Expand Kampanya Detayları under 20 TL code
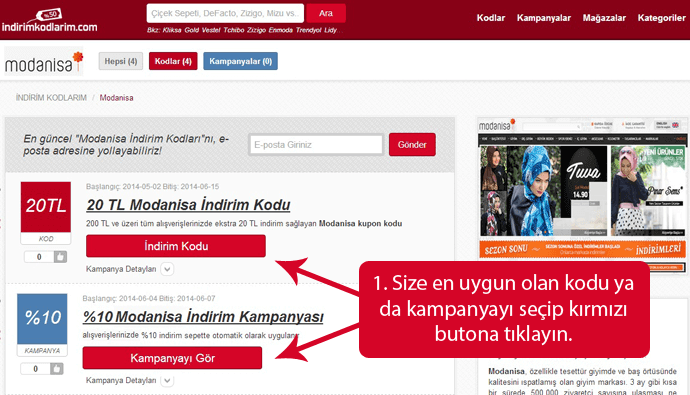 [x=167, y=269]
